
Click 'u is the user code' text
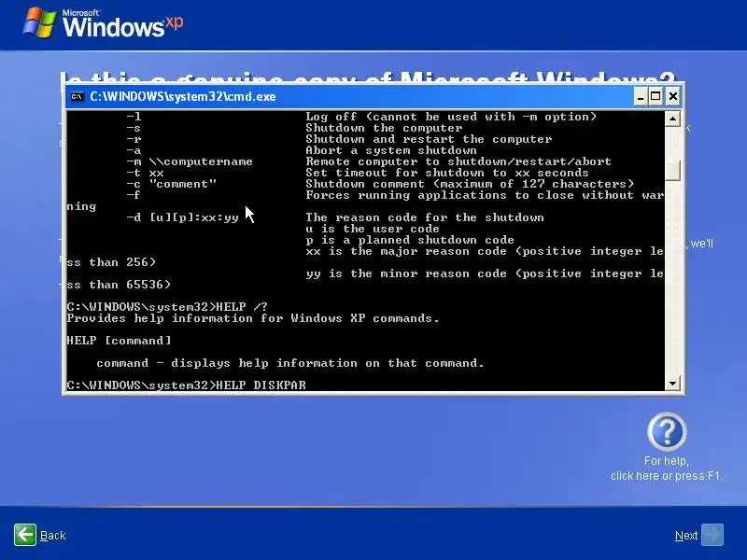coord(372,229)
